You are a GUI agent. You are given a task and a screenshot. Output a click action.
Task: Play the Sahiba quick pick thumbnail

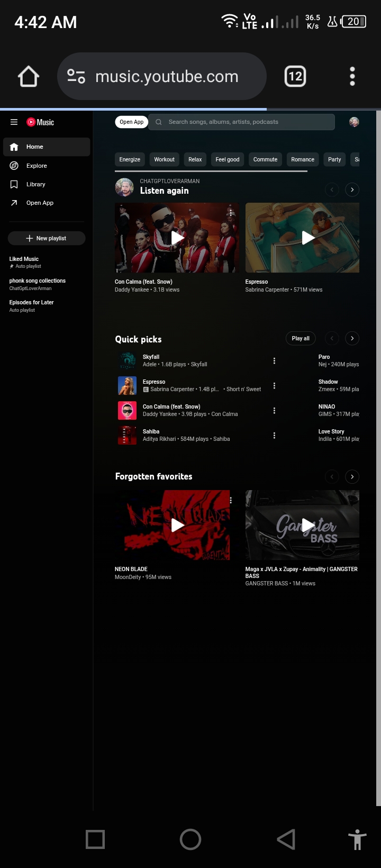127,436
